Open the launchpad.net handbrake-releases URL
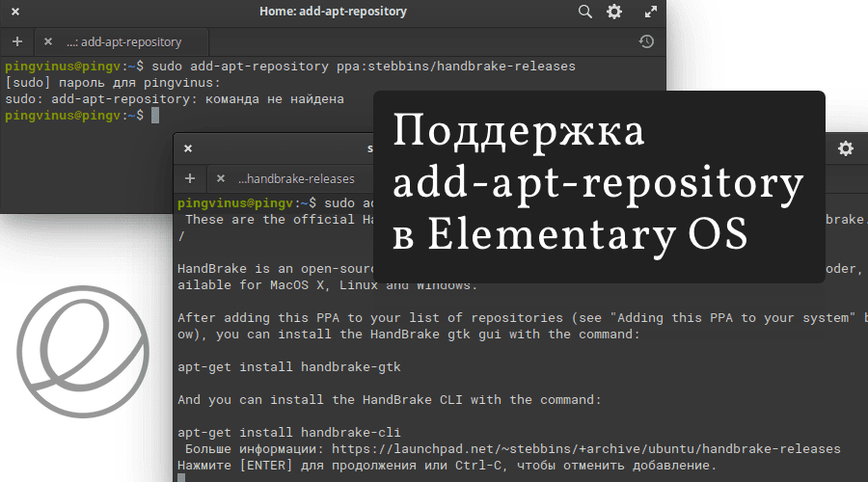The image size is (868, 482). click(x=586, y=449)
